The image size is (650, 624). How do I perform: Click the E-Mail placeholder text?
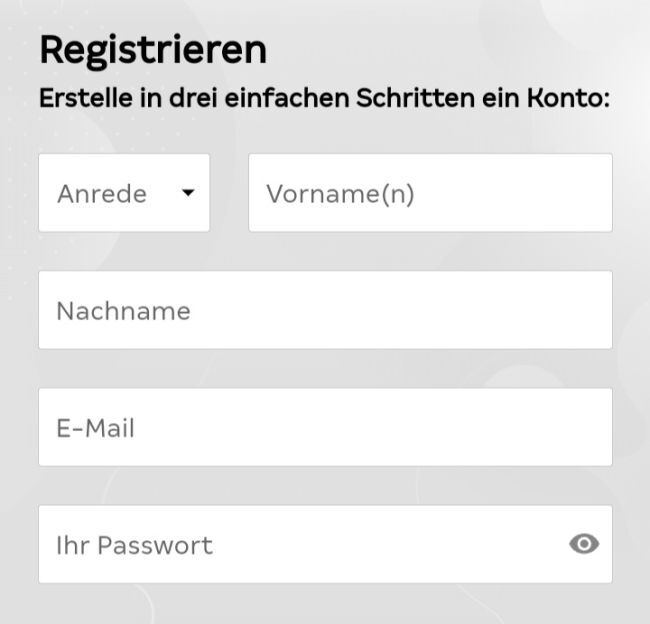point(95,428)
